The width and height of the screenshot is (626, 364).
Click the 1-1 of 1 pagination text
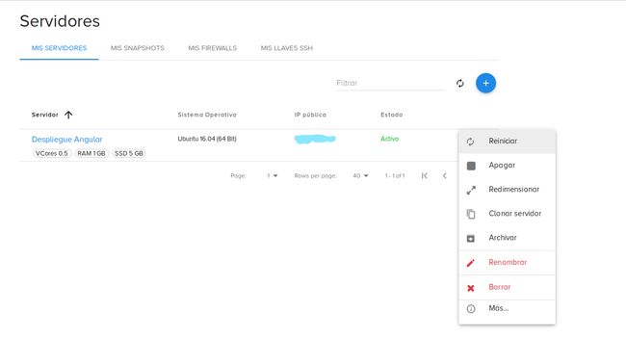pos(395,175)
